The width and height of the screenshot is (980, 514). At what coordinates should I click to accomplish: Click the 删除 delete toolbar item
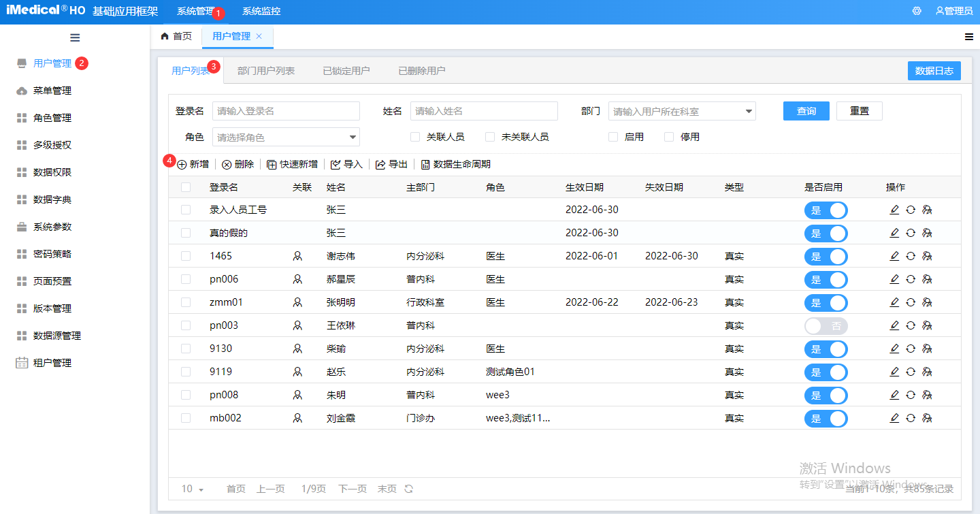click(x=238, y=164)
